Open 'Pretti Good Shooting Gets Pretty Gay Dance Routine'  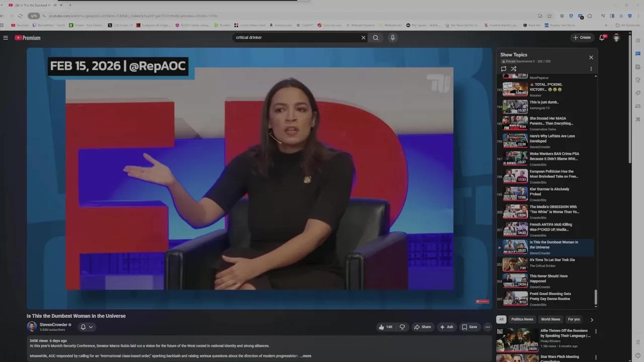point(546,299)
